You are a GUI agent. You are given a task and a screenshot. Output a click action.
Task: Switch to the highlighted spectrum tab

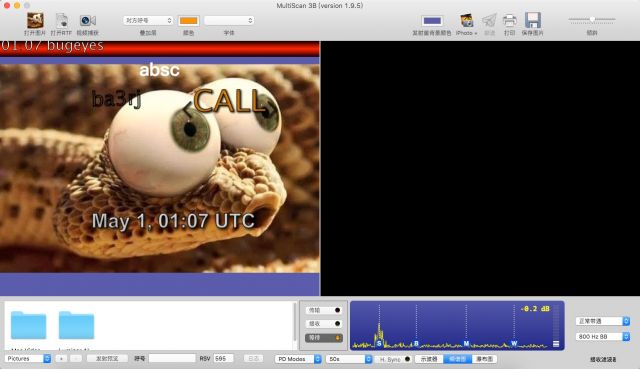pyautogui.click(x=458, y=359)
